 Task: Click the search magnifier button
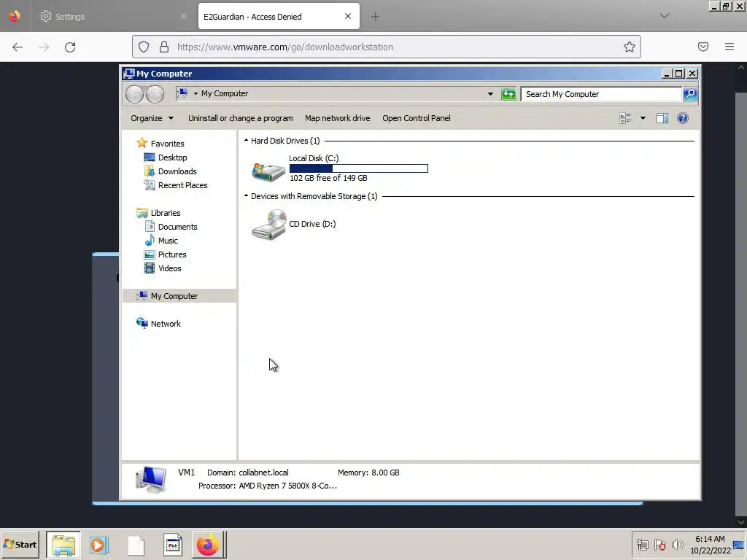(x=690, y=94)
